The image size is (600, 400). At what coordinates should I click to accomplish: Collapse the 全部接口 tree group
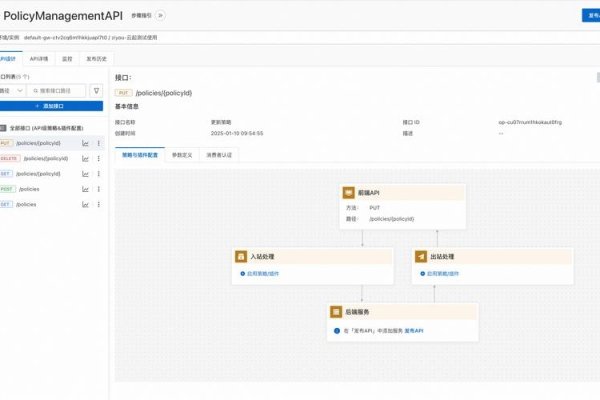click(x=3, y=128)
